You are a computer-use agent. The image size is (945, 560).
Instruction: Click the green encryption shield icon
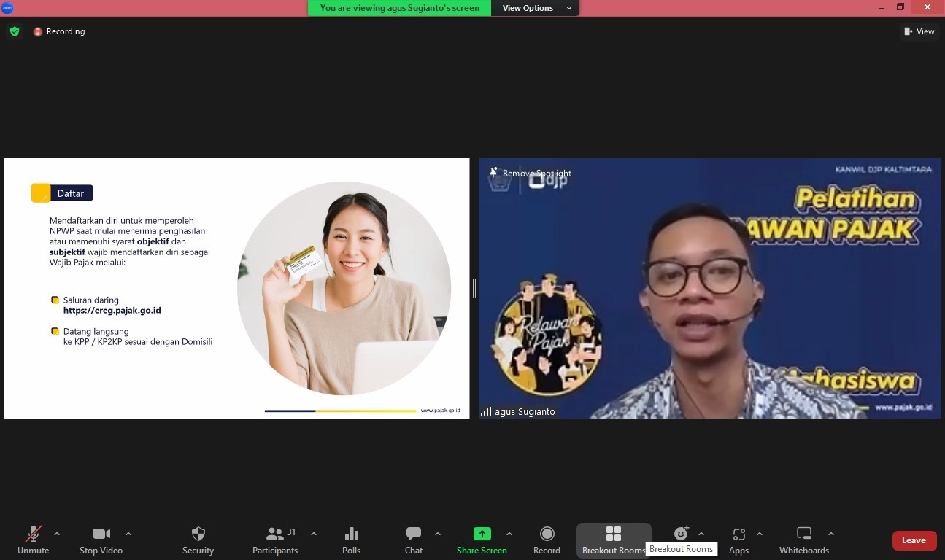pos(15,31)
